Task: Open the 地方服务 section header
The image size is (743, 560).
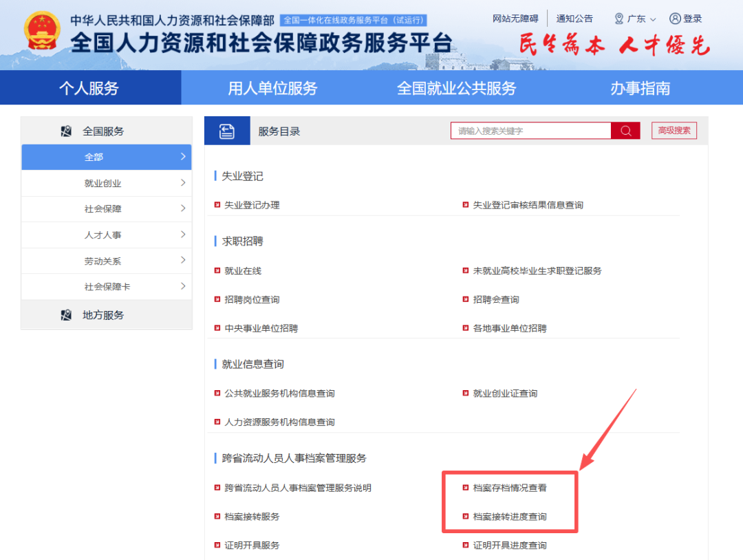Action: coord(107,315)
